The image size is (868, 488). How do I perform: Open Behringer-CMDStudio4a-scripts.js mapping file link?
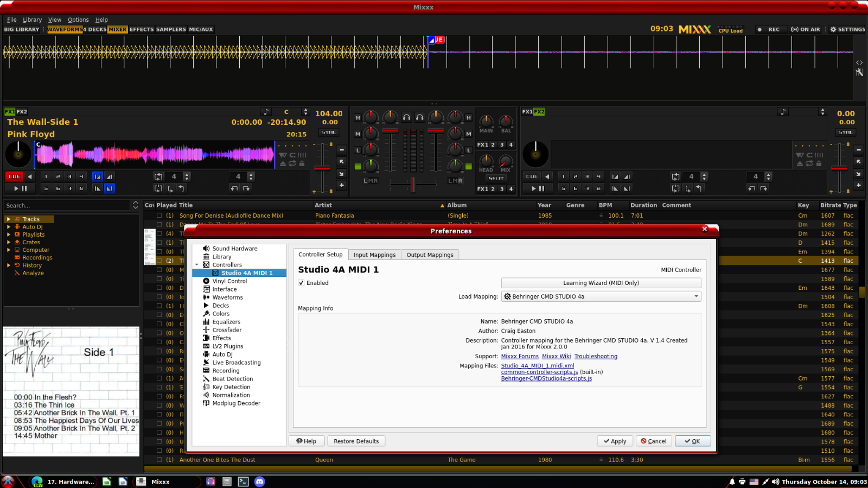546,379
